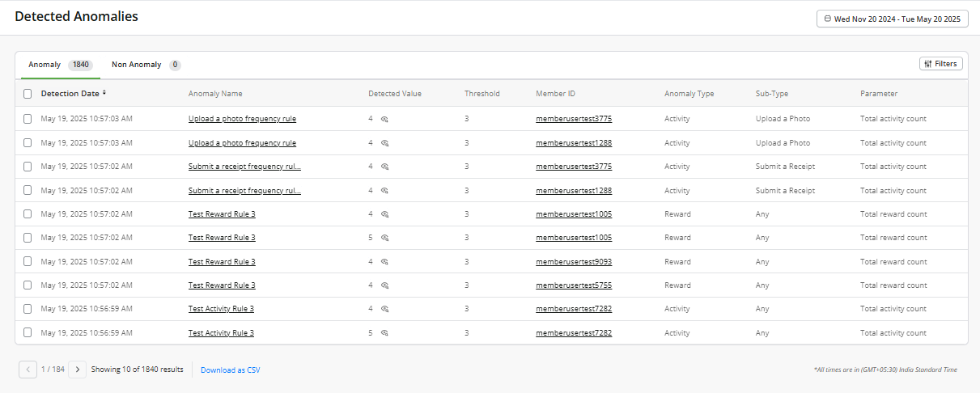The image size is (980, 393).
Task: Select all rows with the header checkbox
Action: point(28,94)
